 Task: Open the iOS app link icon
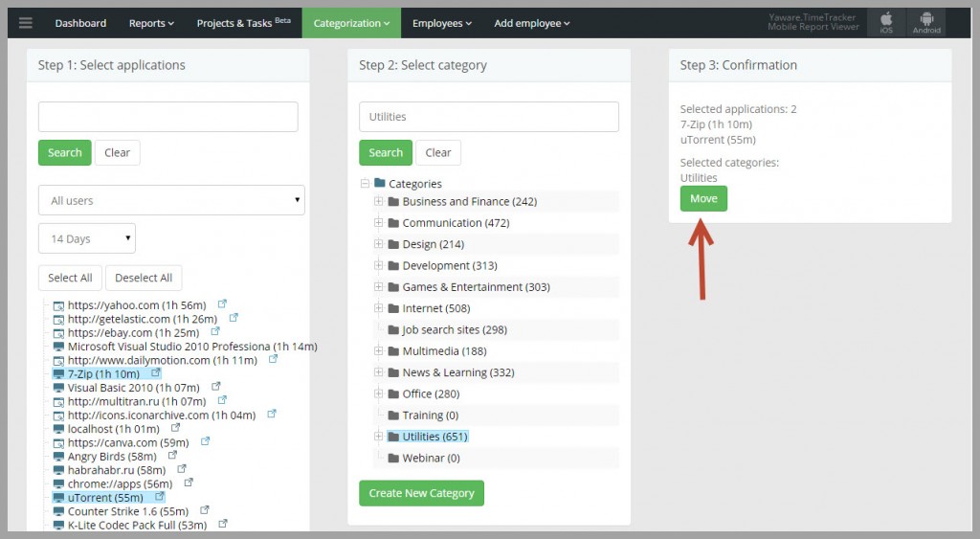[x=886, y=23]
